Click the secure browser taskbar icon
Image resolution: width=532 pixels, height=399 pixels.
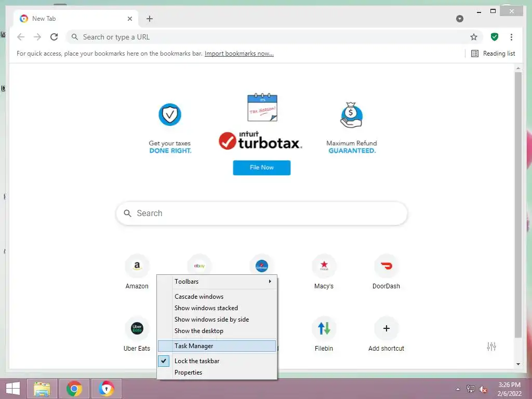[x=106, y=389]
